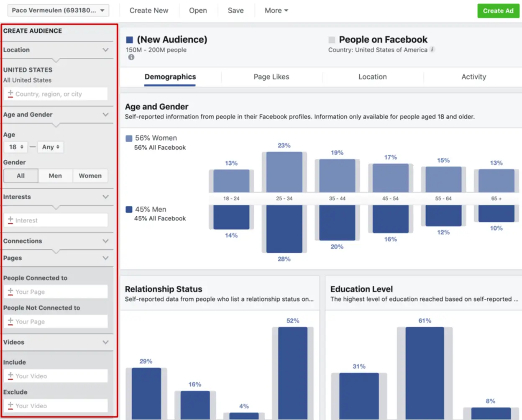Click Save to store the audience
This screenshot has height=420, width=522.
point(235,10)
